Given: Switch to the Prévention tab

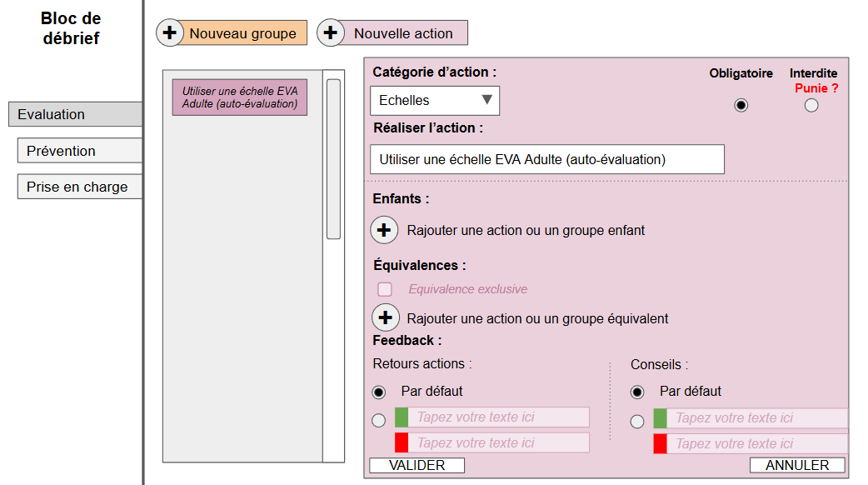Looking at the screenshot, I should (79, 151).
